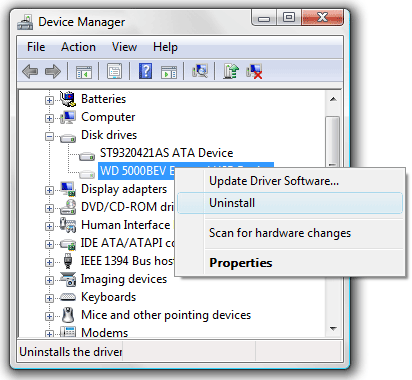The width and height of the screenshot is (412, 380).
Task: Click the WD 5000BEV drive icon
Action: pyautogui.click(x=87, y=173)
